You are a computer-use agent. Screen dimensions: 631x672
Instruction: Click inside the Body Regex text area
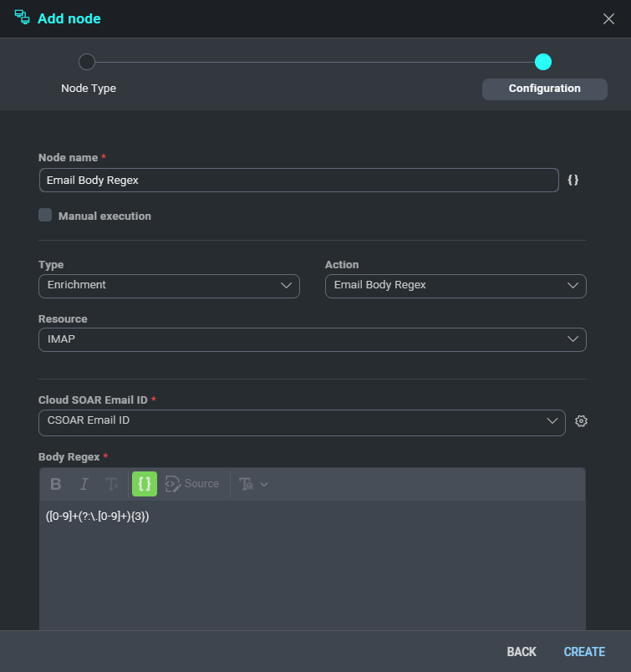tap(312, 568)
